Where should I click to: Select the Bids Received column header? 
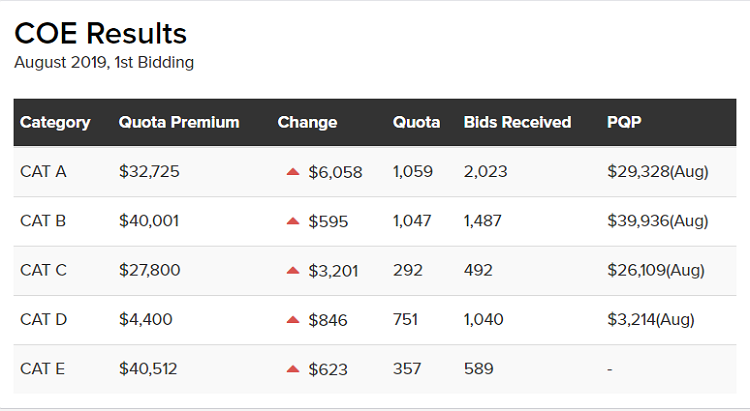click(x=517, y=122)
